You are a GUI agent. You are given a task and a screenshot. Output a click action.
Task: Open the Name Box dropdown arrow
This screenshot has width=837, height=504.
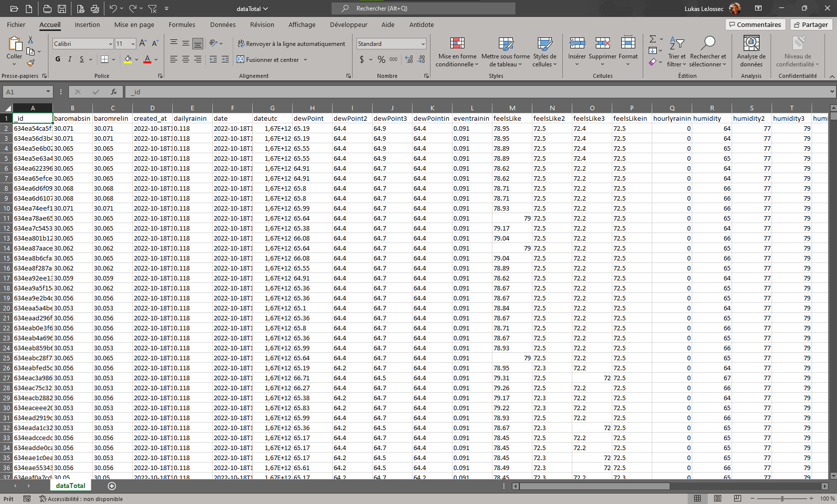[x=48, y=92]
